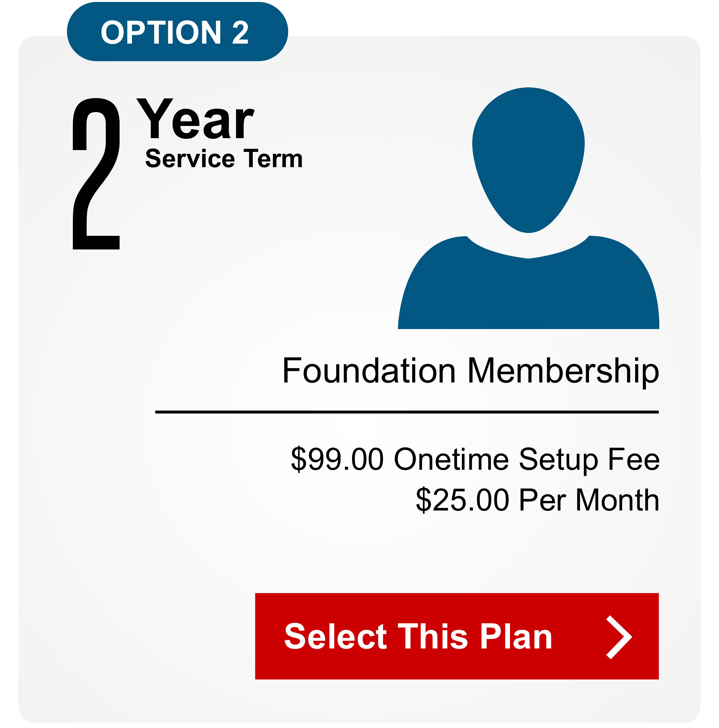Click the large black numeral 2
The image size is (719, 728).
tap(96, 173)
